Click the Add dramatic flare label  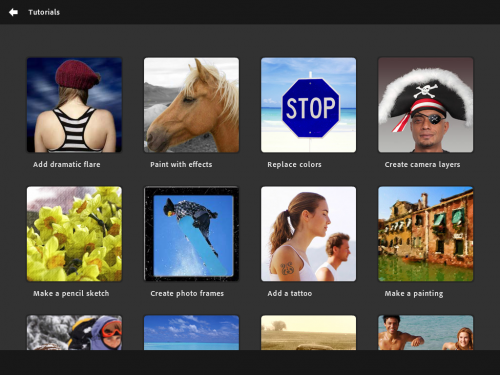tap(67, 164)
